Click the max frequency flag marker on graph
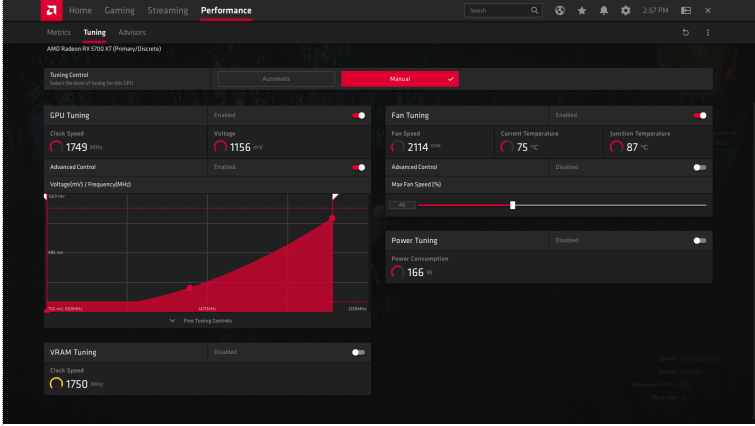 (x=335, y=196)
